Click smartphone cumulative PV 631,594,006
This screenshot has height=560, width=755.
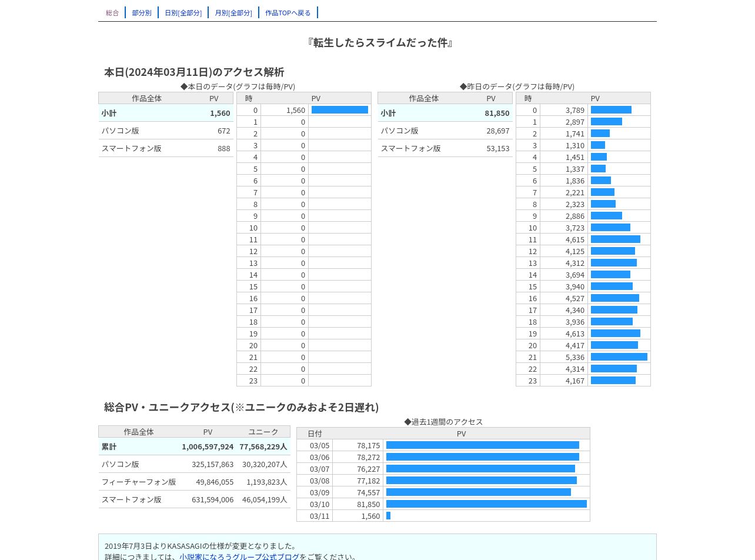[212, 499]
